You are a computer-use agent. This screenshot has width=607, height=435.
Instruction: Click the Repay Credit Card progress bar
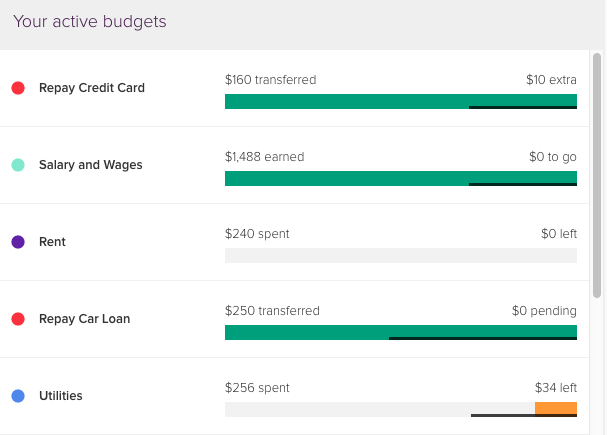[x=400, y=101]
